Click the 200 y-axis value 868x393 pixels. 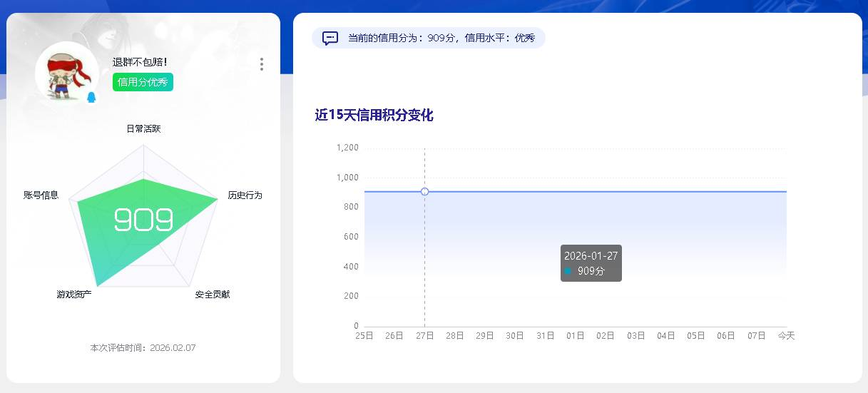pos(351,296)
